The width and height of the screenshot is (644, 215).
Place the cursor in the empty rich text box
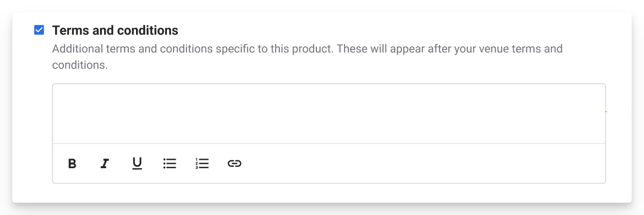(x=329, y=114)
